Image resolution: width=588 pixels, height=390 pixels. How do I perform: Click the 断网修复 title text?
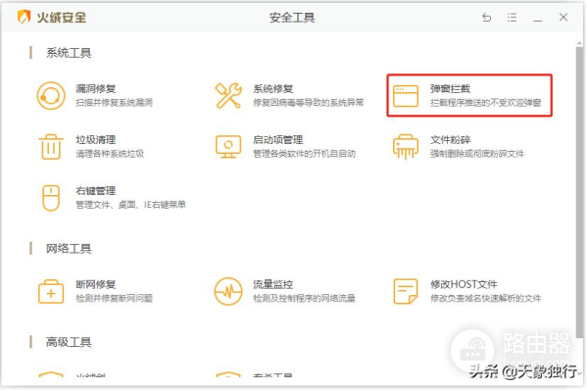(96, 284)
